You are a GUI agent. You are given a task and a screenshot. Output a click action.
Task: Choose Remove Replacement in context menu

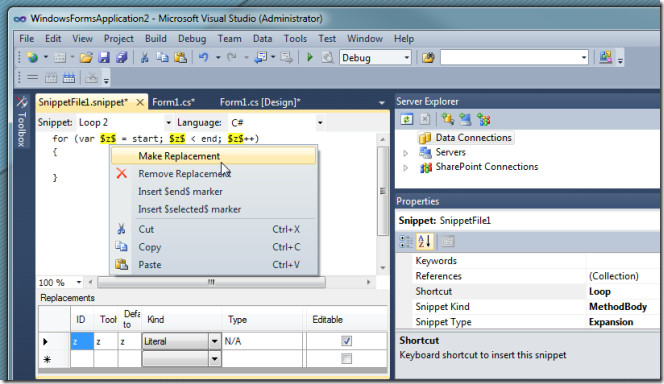(213, 174)
